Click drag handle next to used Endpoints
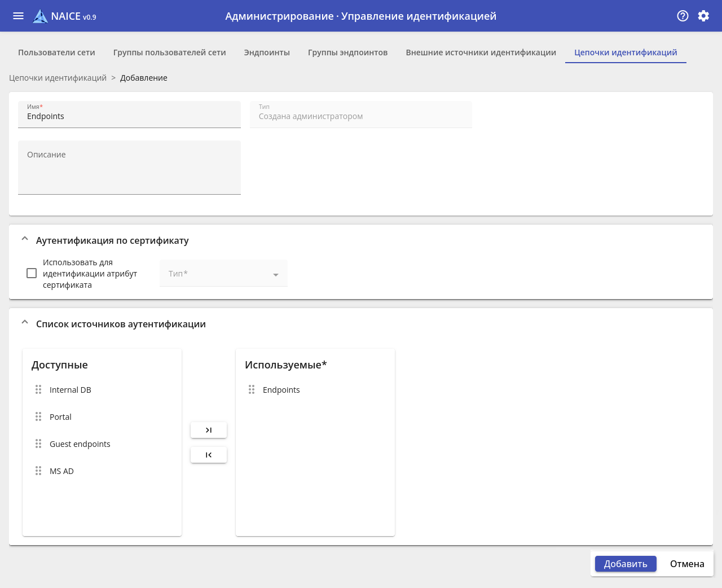 [x=252, y=390]
